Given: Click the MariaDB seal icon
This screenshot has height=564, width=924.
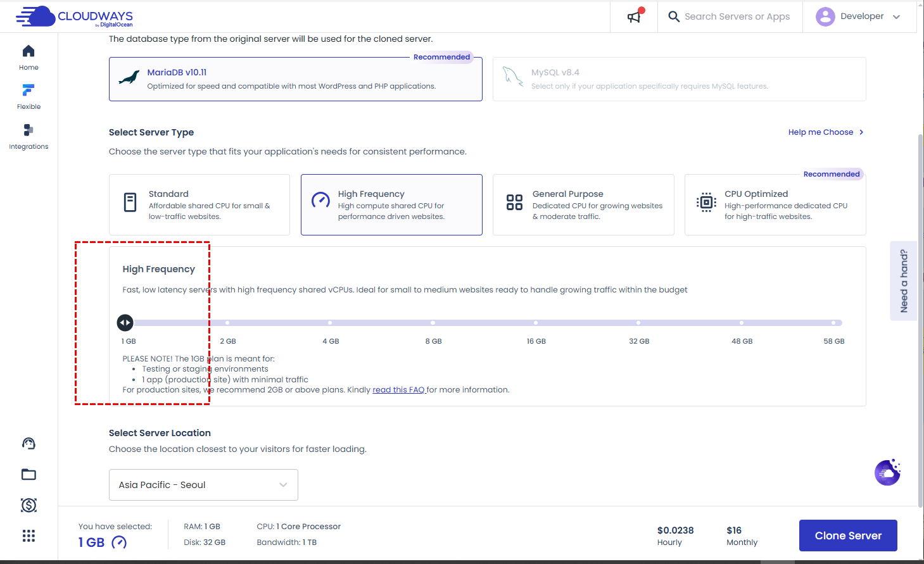Looking at the screenshot, I should click(x=129, y=78).
